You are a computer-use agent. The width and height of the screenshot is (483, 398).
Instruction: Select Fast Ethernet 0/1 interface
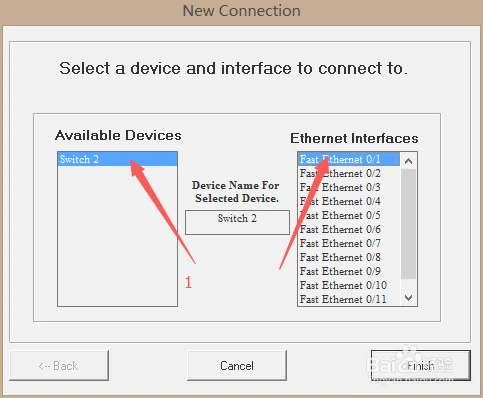coord(349,159)
